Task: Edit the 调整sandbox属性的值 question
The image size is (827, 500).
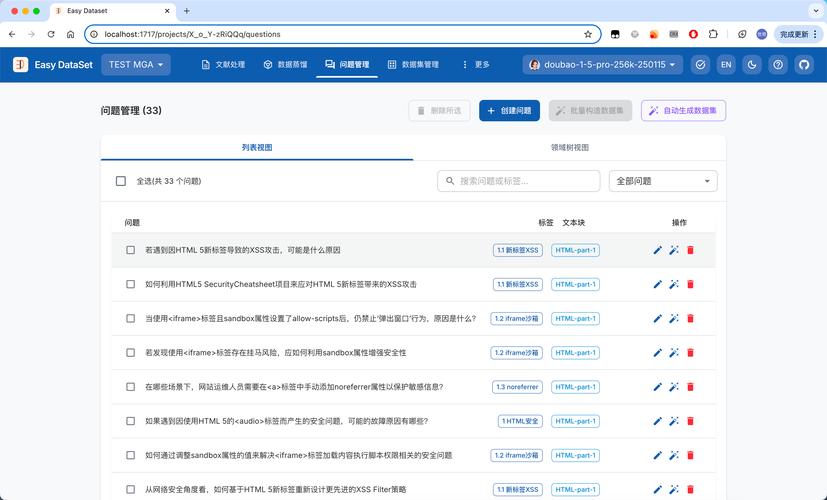Action: pos(657,456)
